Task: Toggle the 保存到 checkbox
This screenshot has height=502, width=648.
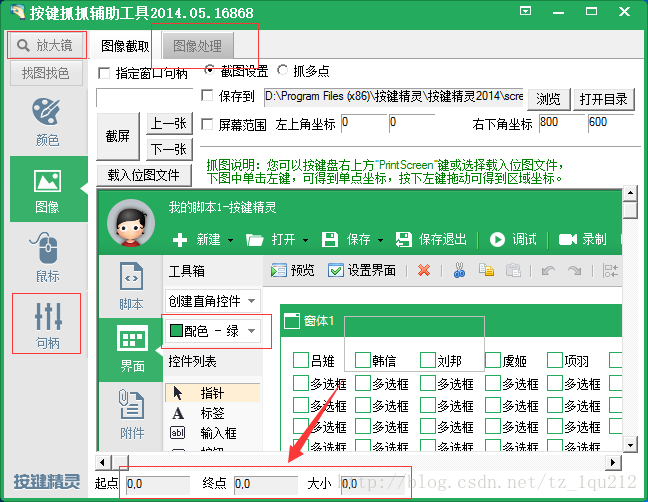Action: click(207, 95)
